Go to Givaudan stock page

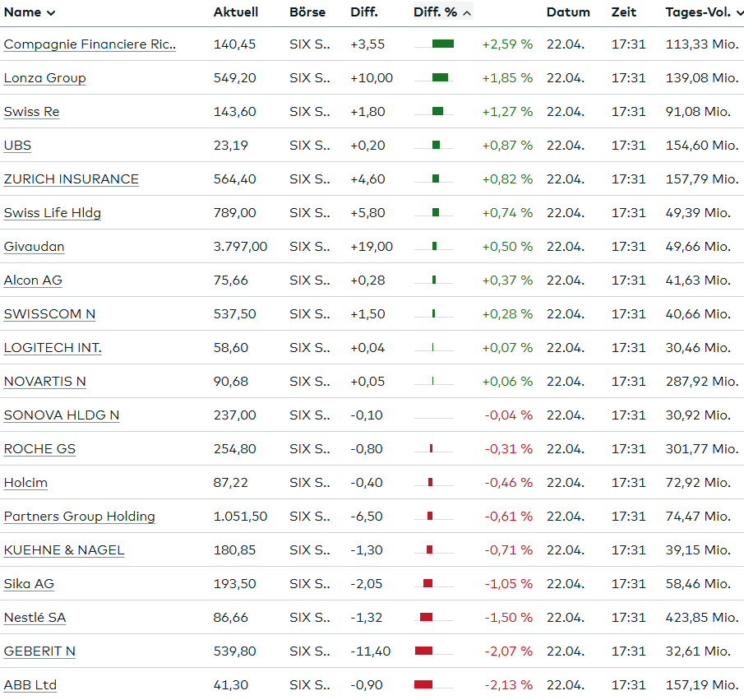tap(35, 247)
